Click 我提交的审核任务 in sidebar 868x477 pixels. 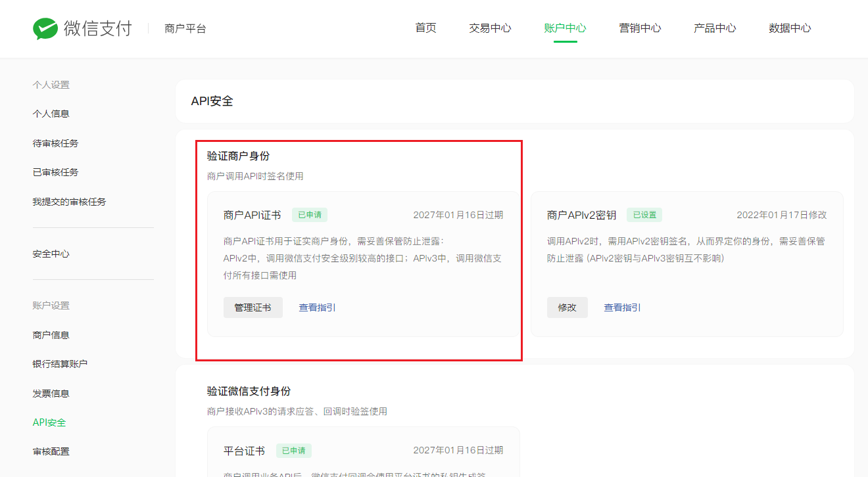coord(70,202)
